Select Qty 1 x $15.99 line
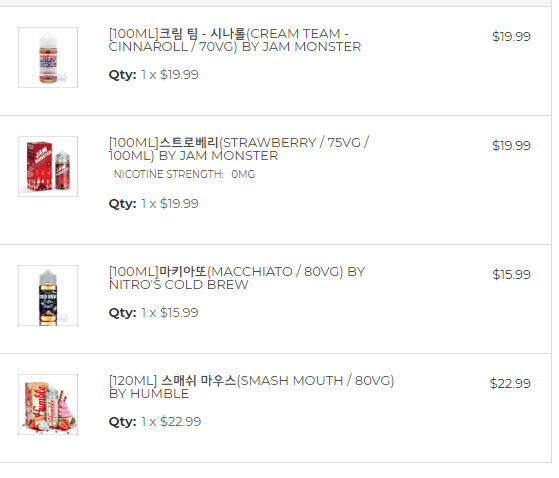This screenshot has height=478, width=559. click(x=153, y=313)
